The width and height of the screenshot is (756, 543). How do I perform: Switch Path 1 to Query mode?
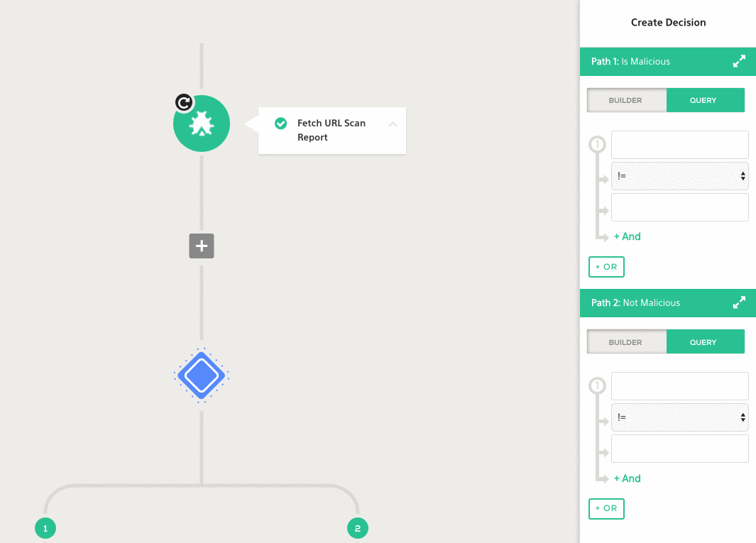pyautogui.click(x=704, y=101)
